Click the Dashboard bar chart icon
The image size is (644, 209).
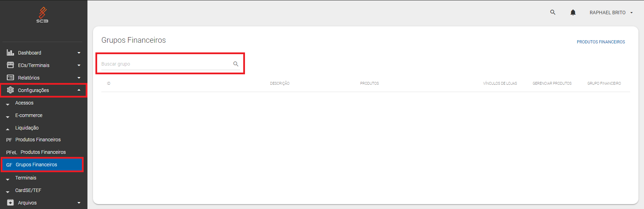[10, 53]
